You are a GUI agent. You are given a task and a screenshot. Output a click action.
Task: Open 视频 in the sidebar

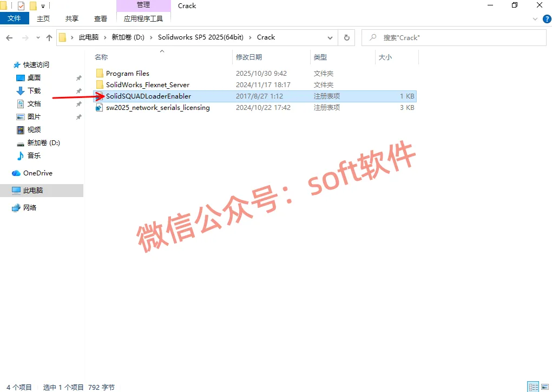tap(34, 129)
